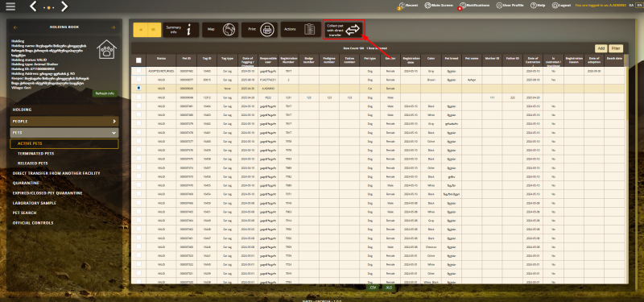
Task: Click the Date of adoption column header
Action: [x=594, y=60]
